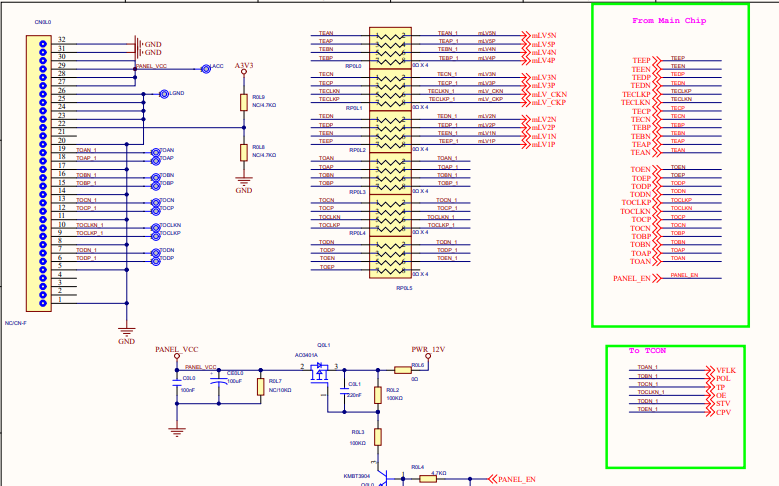Click the RP0L0 resistor pack designator
Viewport: 779px width, 486px height.
354,66
